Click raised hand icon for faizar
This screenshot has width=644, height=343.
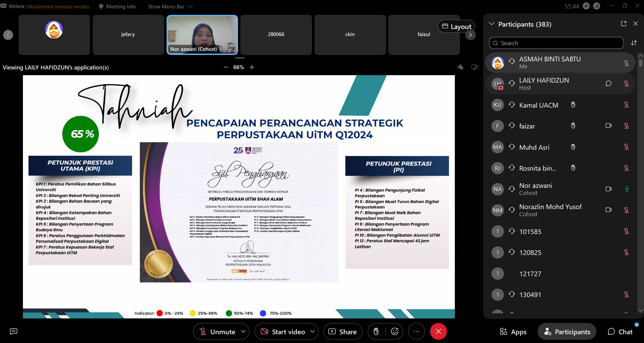coord(573,126)
